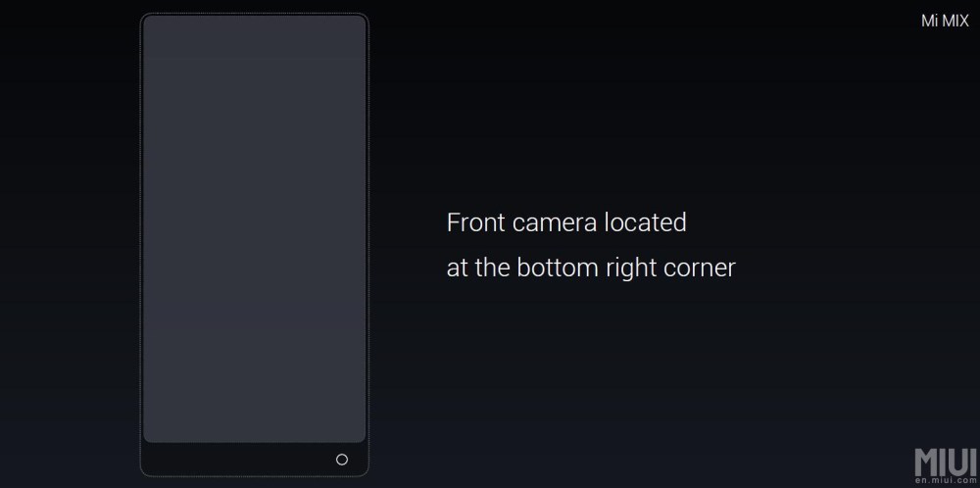Click the word "camera" in the caption
The height and width of the screenshot is (488, 980).
coord(555,224)
